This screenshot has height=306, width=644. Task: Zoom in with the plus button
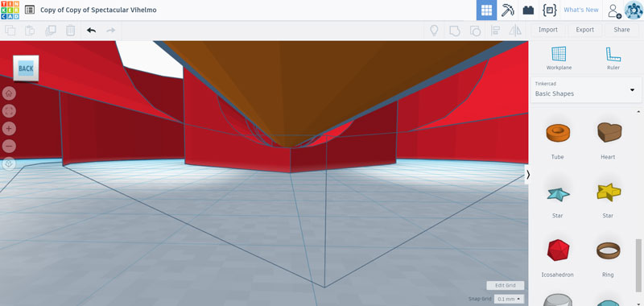(9, 129)
